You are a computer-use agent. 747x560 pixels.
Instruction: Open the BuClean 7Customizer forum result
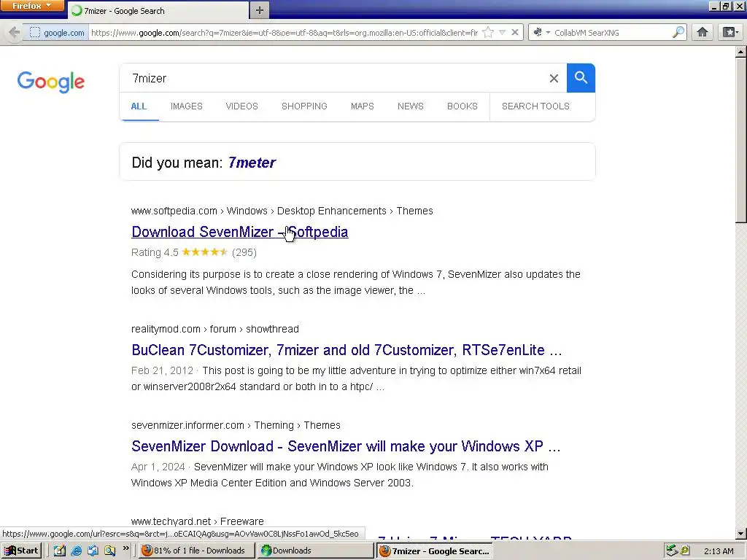point(347,350)
